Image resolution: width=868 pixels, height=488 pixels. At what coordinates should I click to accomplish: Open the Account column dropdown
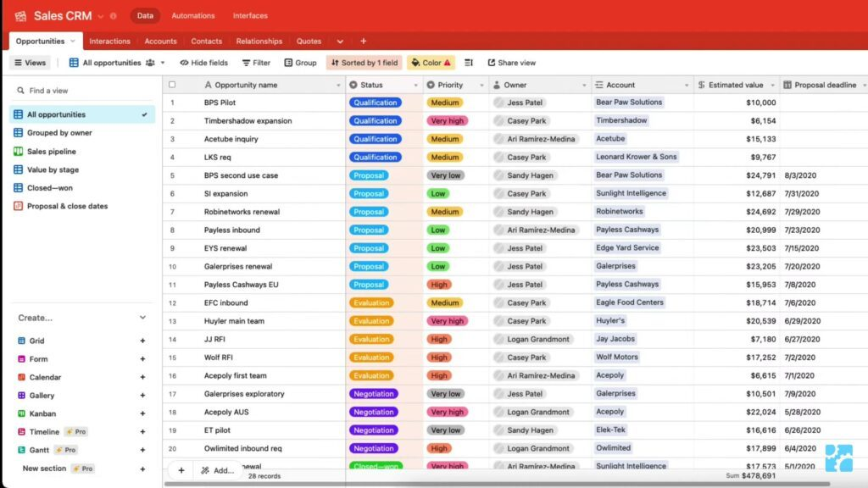[x=687, y=86]
